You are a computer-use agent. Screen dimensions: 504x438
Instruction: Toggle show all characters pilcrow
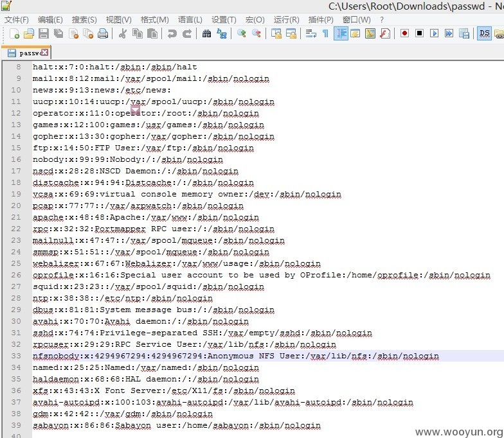[x=325, y=33]
